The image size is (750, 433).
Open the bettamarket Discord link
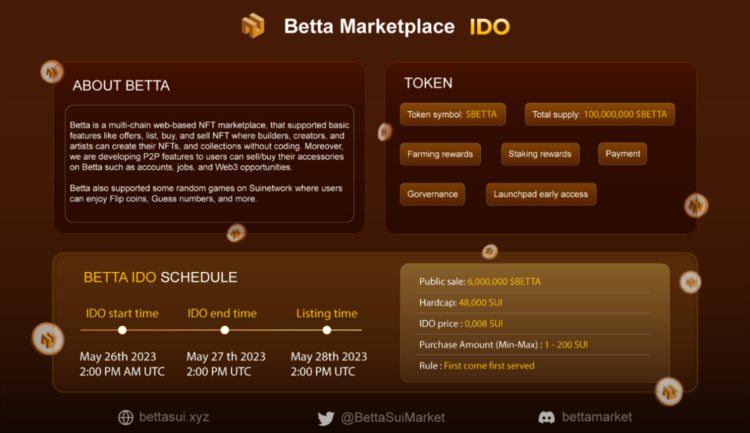(596, 417)
